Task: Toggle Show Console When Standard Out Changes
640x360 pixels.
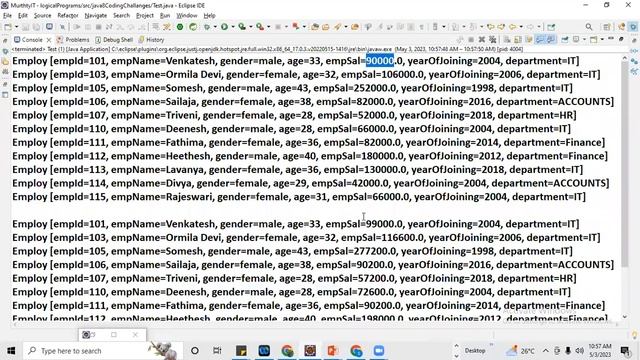Action: click(540, 40)
